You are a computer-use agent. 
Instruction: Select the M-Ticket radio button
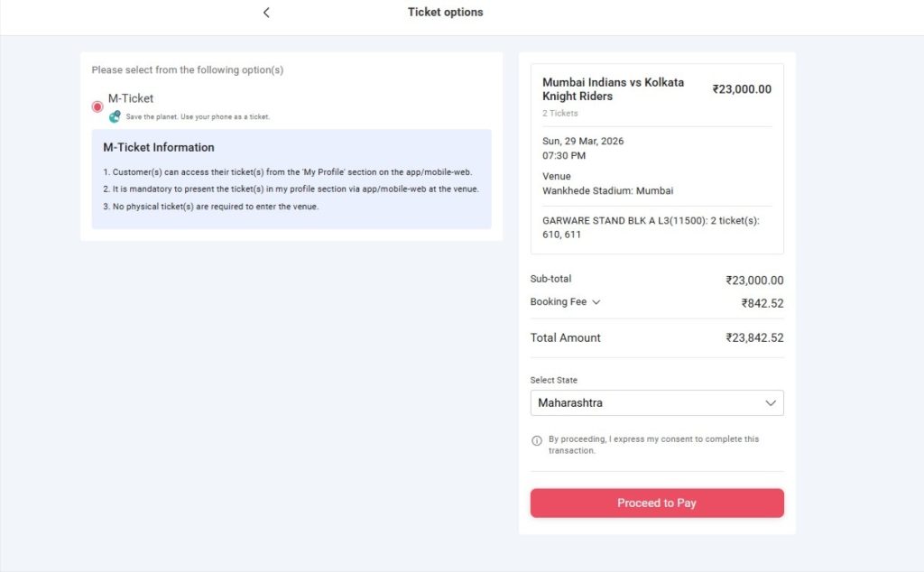coord(97,106)
